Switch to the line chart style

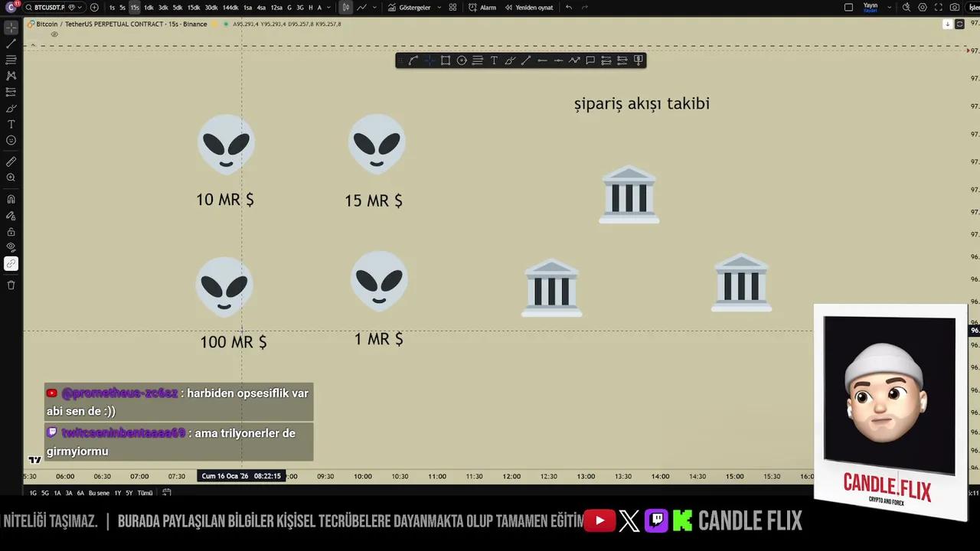pos(361,8)
